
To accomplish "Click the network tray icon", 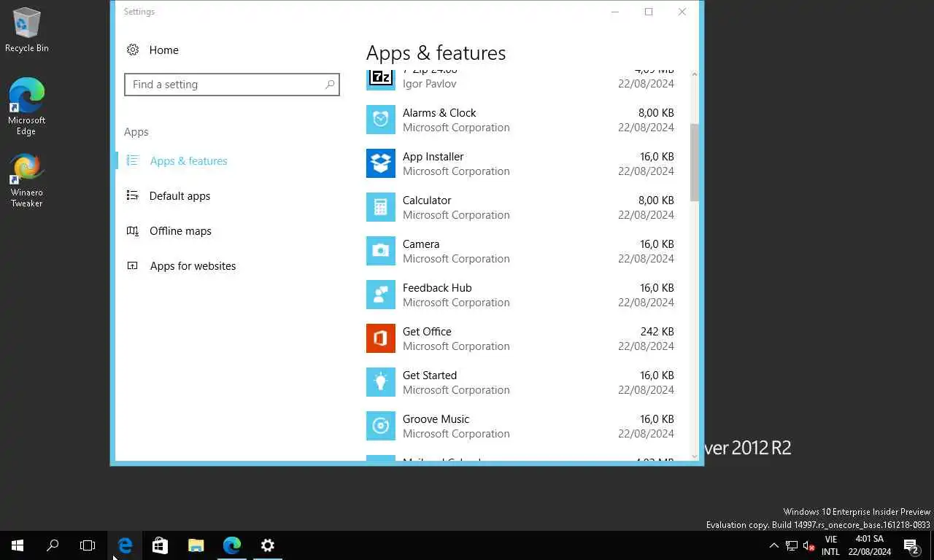I will point(792,545).
